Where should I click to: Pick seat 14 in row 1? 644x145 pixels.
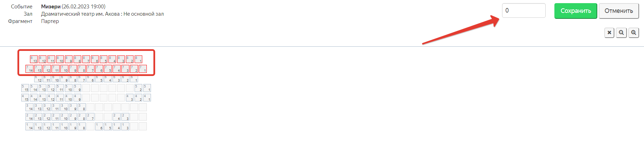(x=30, y=126)
